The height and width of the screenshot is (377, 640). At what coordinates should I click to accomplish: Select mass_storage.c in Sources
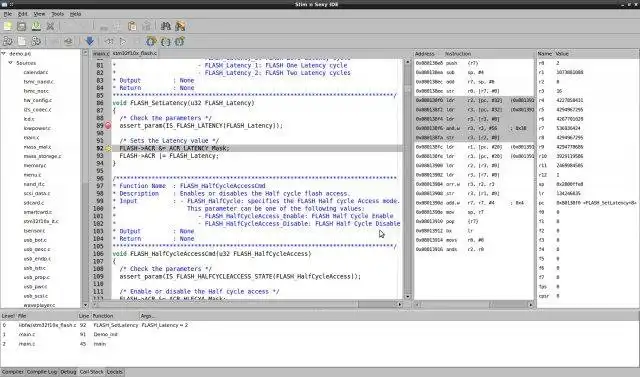(x=42, y=156)
